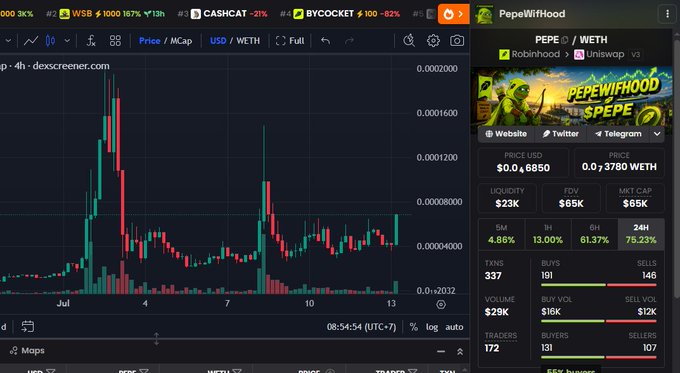This screenshot has width=680, height=373.
Task: Open the token Telegram link
Action: [x=618, y=134]
